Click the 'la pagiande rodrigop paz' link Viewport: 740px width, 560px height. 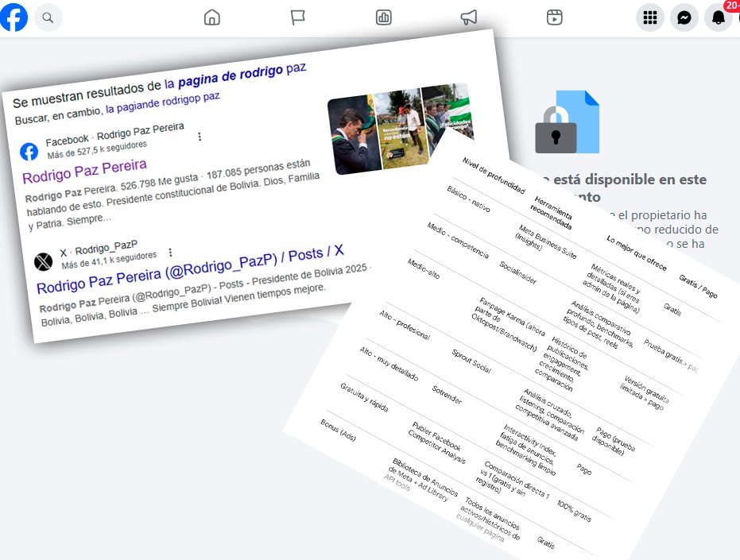pyautogui.click(x=162, y=102)
